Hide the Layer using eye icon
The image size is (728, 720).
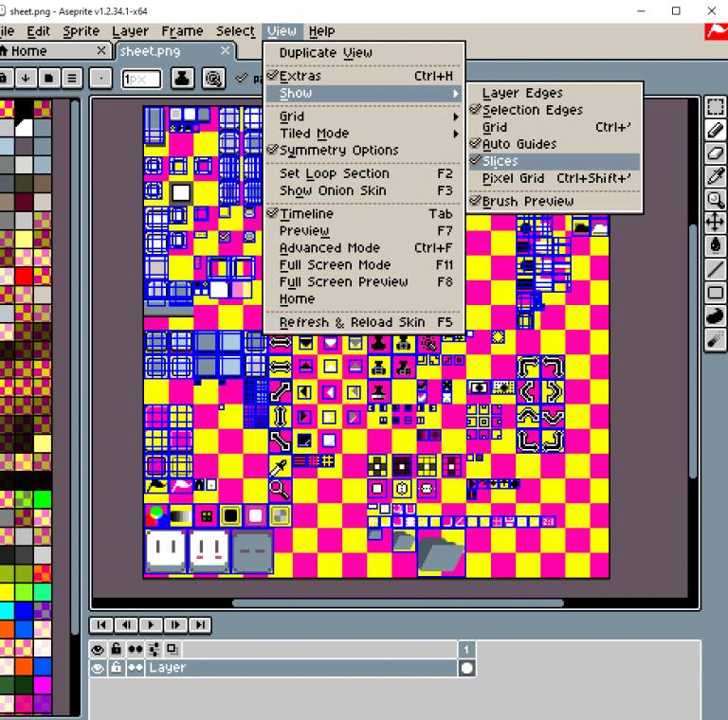[98, 668]
